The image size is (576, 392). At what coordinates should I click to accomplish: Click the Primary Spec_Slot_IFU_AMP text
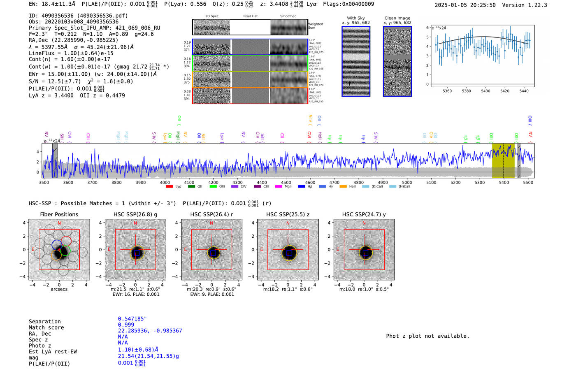[95, 28]
